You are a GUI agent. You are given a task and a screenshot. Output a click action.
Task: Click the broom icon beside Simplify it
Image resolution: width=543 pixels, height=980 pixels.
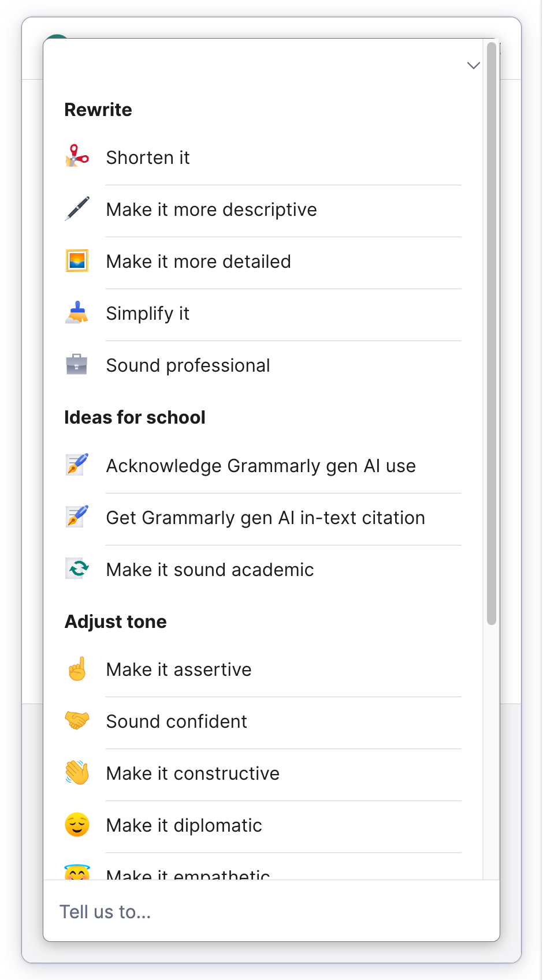(77, 313)
